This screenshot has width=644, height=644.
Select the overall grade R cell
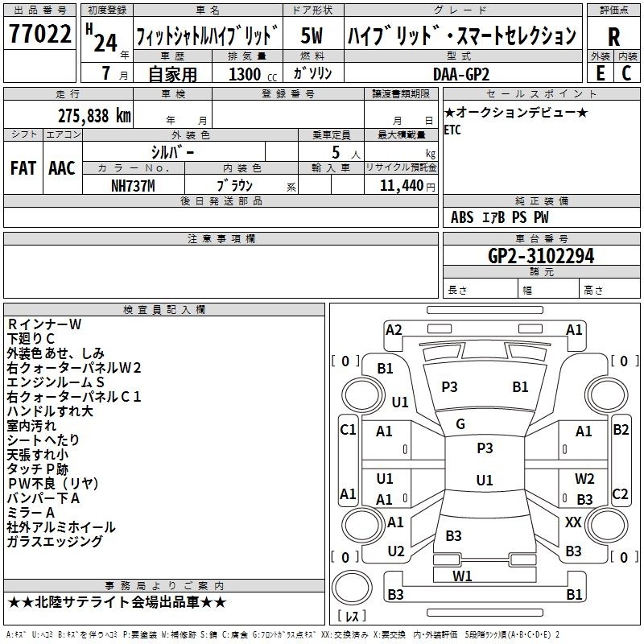tap(614, 38)
